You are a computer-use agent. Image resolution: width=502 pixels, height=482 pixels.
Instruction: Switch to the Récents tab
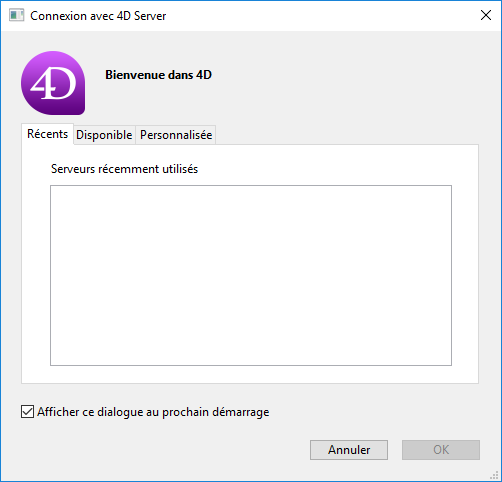click(47, 134)
